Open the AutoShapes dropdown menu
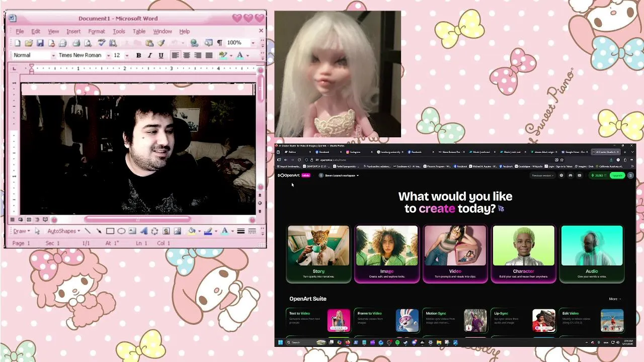 pos(64,231)
